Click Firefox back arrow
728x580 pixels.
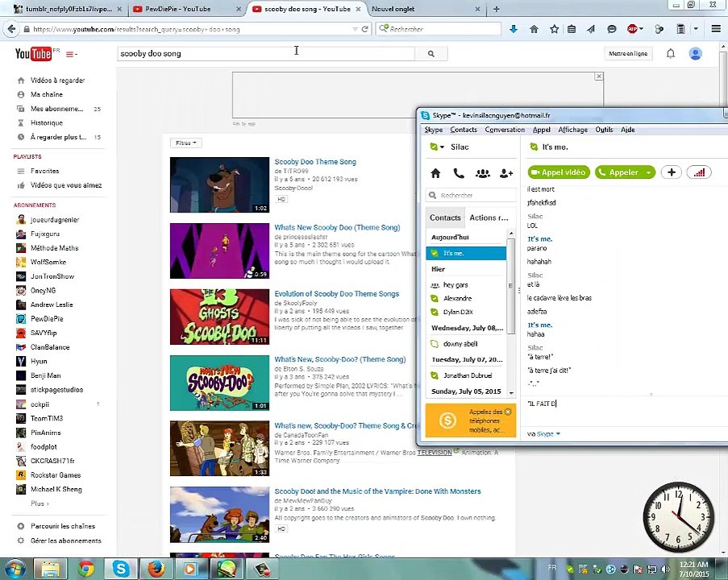(x=11, y=29)
